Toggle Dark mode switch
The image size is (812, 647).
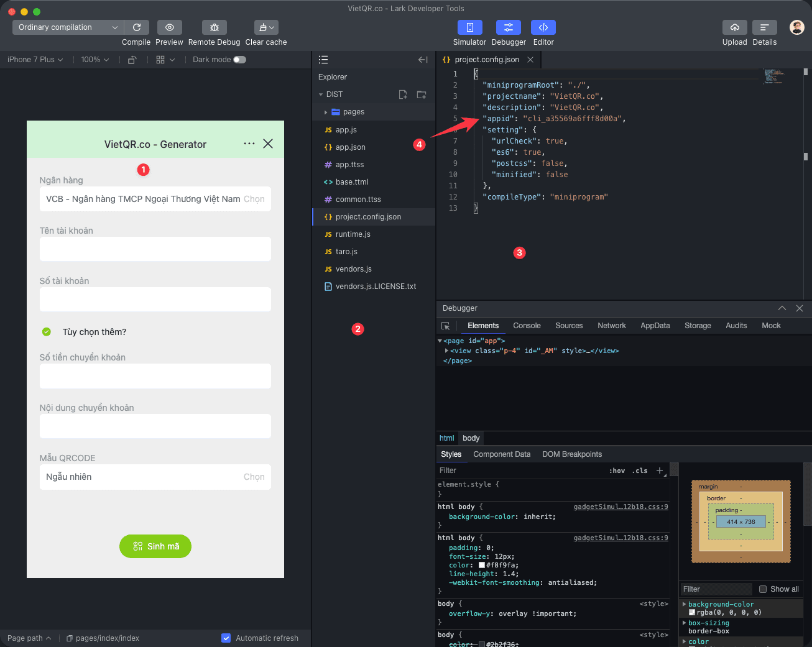click(239, 60)
